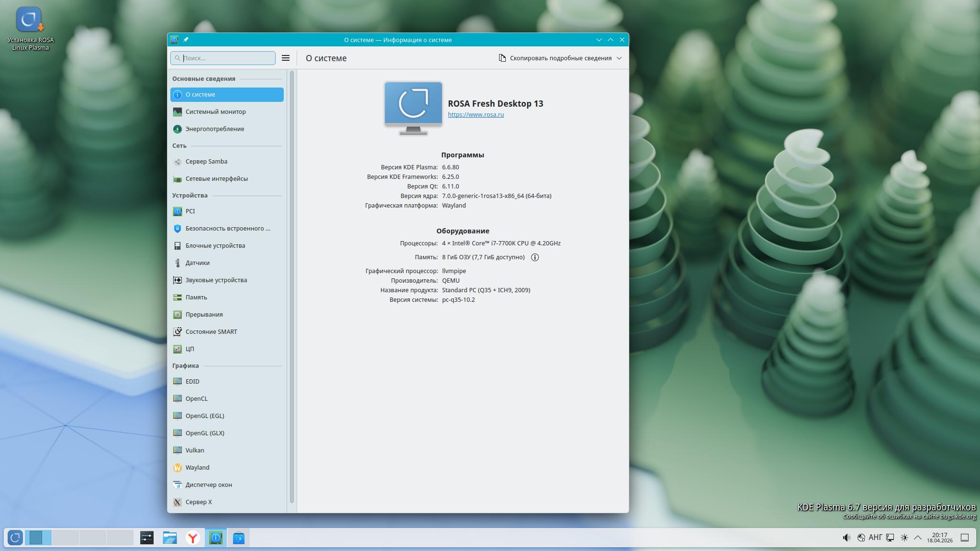The width and height of the screenshot is (980, 551).
Task: Open the firmware security shield icon
Action: (178, 228)
